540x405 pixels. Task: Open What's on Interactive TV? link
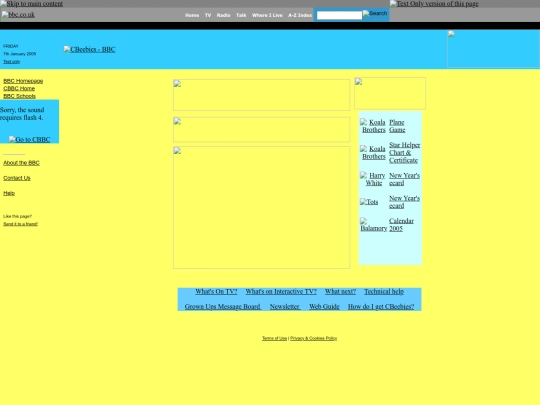(281, 291)
